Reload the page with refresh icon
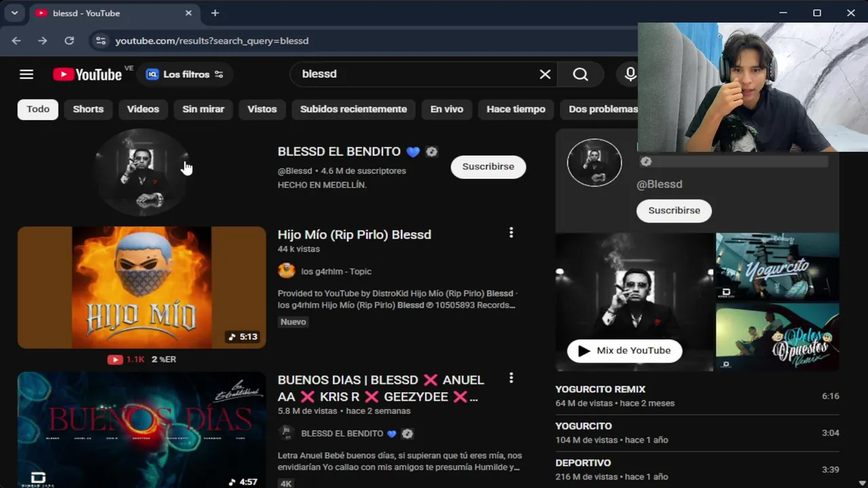Image resolution: width=868 pixels, height=488 pixels. pos(69,41)
